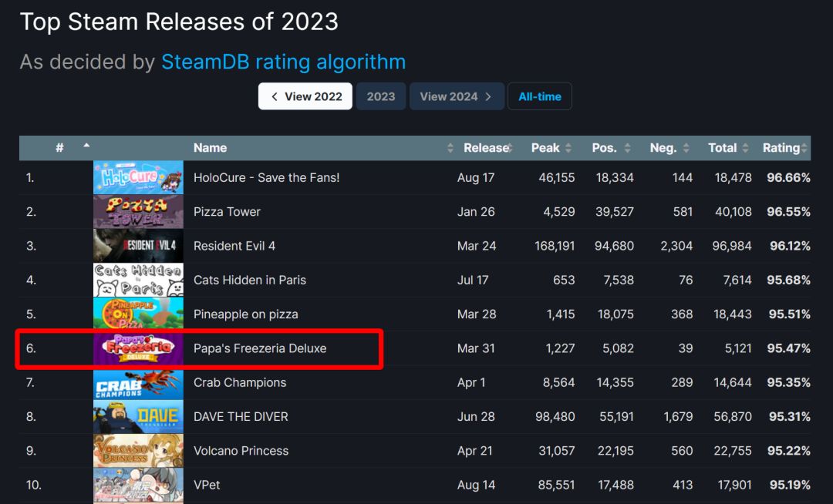Open Papa's Freezeria Deluxe game link
833x504 pixels.
tap(260, 348)
